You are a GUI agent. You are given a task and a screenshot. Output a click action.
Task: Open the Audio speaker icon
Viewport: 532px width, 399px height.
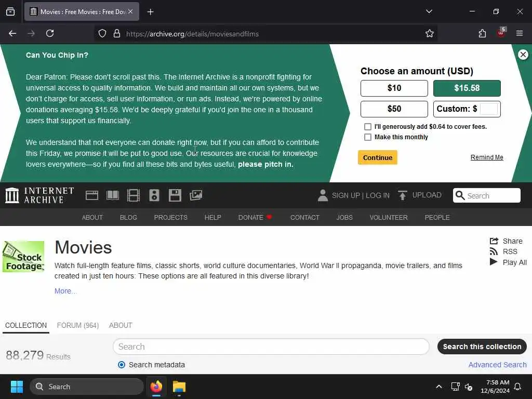click(x=154, y=195)
